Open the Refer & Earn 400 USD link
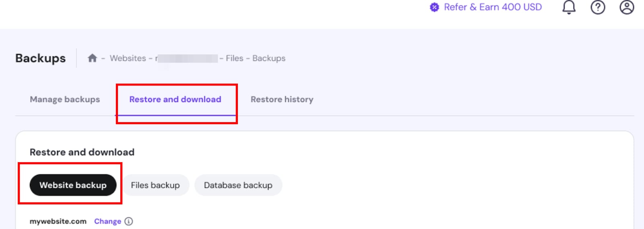This screenshot has height=229, width=644. pyautogui.click(x=493, y=7)
